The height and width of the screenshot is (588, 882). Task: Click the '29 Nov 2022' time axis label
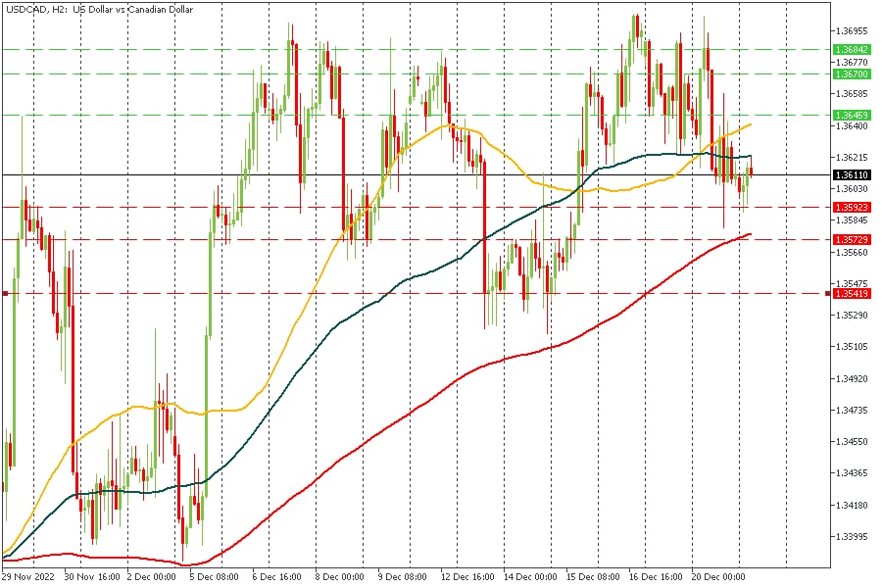(28, 577)
